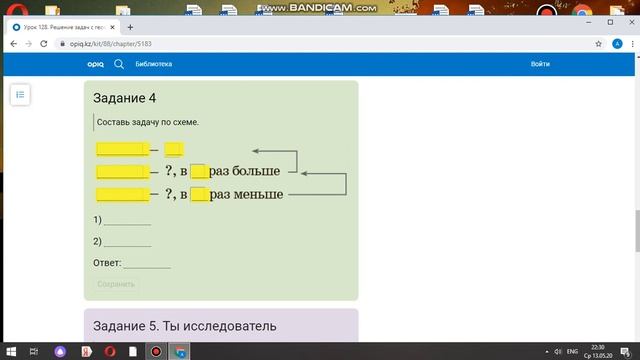
Task: Click the taskbar clock showing 22:30
Action: click(598, 351)
